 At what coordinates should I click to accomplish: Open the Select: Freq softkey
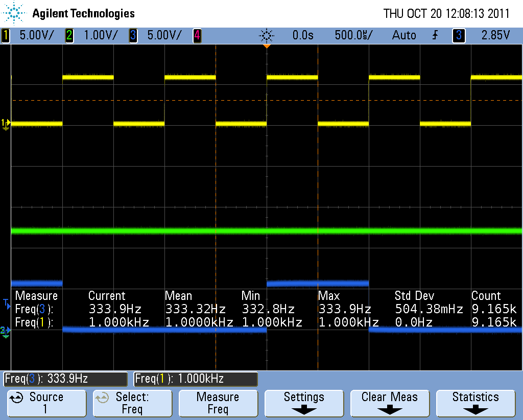[x=132, y=403]
